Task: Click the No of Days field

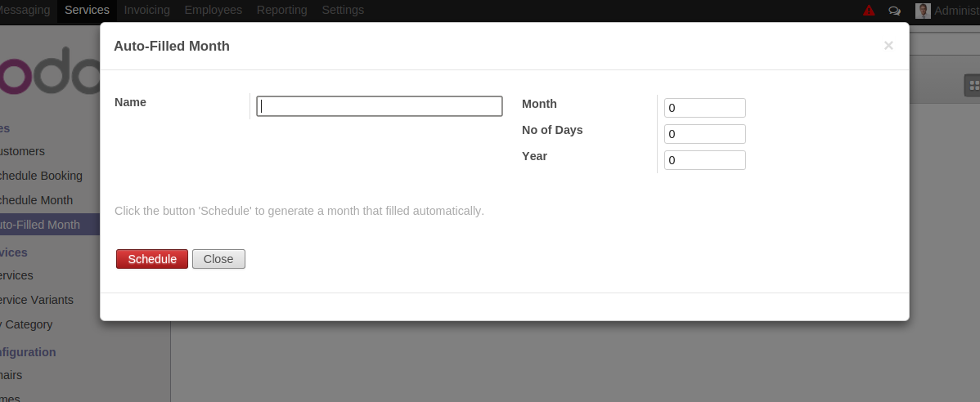Action: tap(705, 134)
